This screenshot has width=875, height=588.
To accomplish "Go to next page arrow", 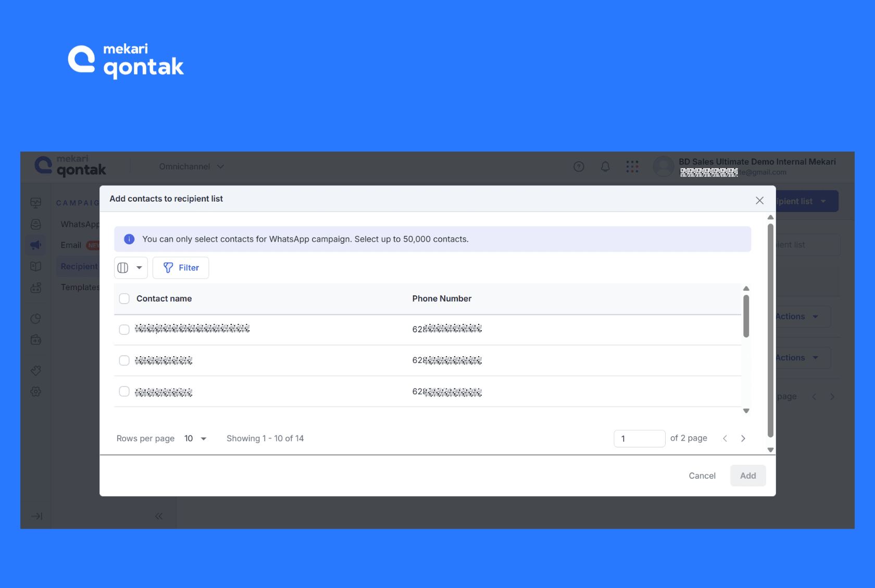I will click(743, 439).
